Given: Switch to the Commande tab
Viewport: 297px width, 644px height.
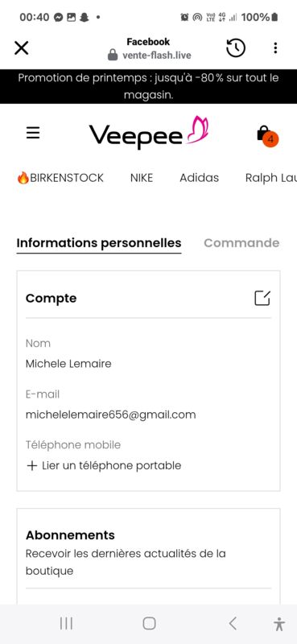Looking at the screenshot, I should point(241,243).
